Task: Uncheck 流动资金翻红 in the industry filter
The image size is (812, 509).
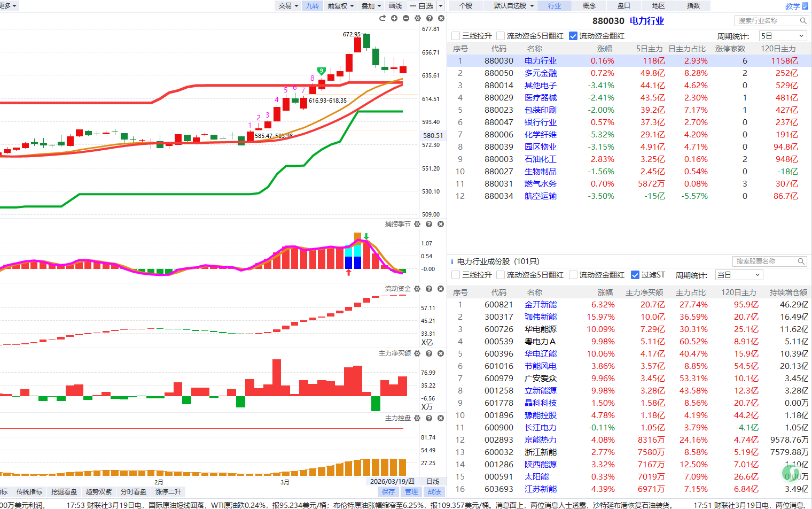Action: (x=573, y=36)
